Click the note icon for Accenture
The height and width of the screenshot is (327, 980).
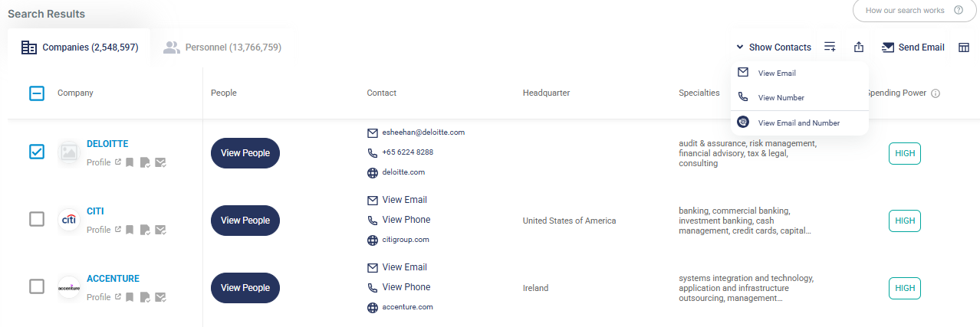[x=145, y=297]
